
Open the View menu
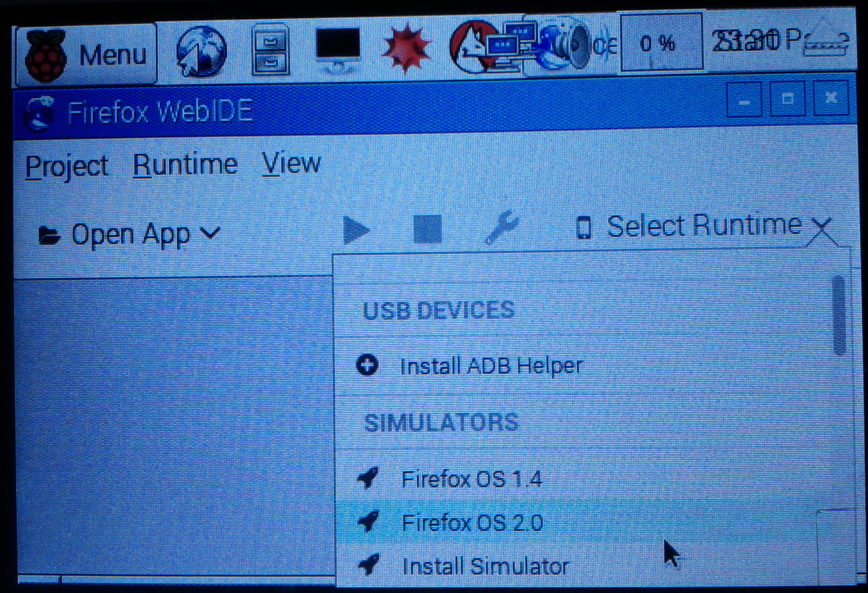[291, 163]
